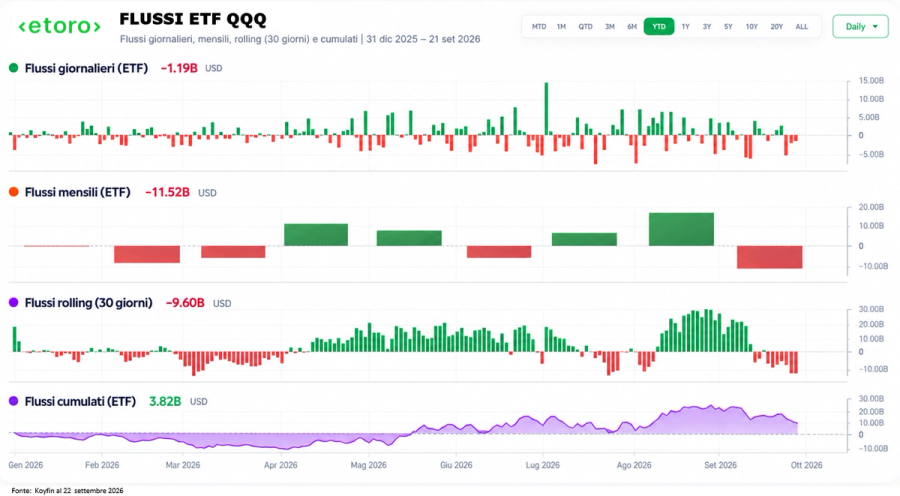Click the Lug 2026 axis label
This screenshot has height=496, width=900.
click(542, 465)
